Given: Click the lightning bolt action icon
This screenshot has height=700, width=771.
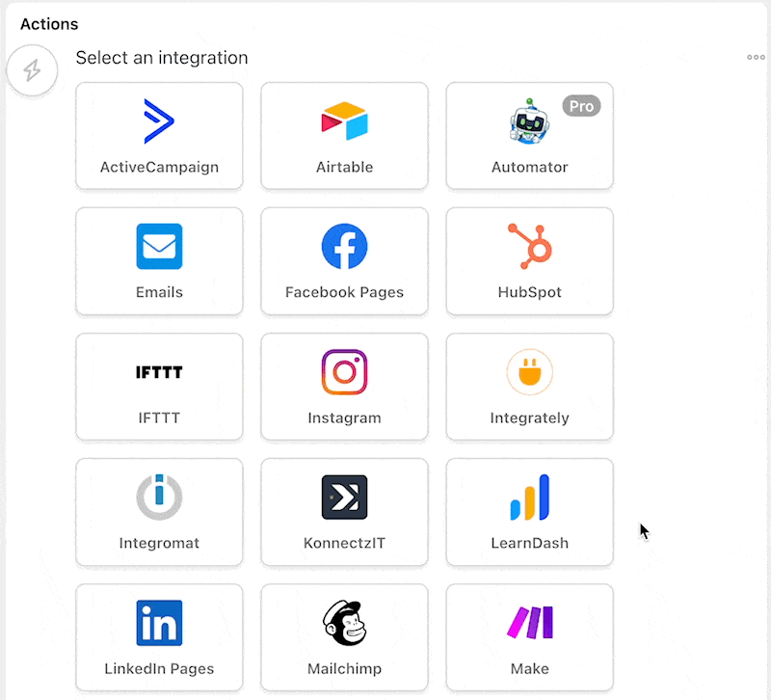Looking at the screenshot, I should click(x=32, y=69).
